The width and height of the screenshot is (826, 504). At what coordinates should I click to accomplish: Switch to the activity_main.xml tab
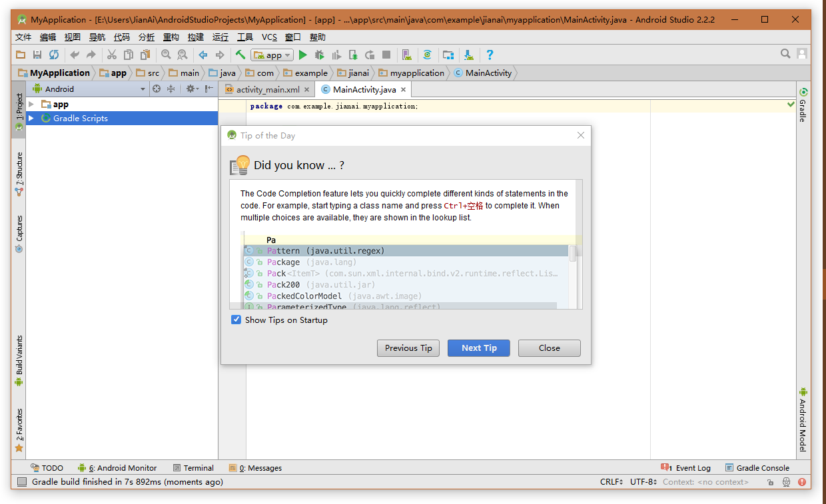pos(268,89)
